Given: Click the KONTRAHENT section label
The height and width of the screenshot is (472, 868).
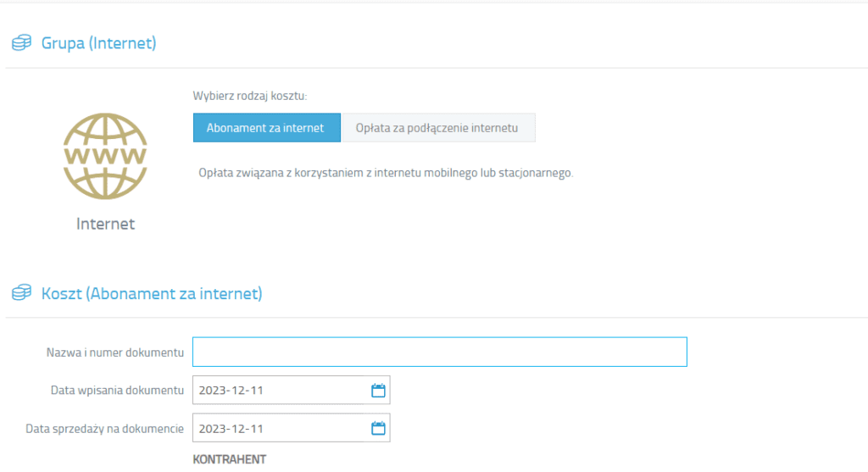Looking at the screenshot, I should tap(230, 459).
